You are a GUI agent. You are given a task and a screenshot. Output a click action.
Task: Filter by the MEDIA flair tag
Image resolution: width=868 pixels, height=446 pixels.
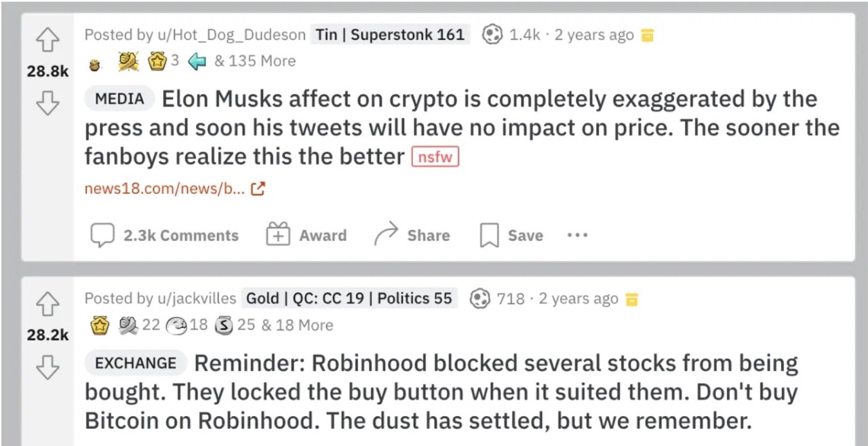pyautogui.click(x=119, y=99)
